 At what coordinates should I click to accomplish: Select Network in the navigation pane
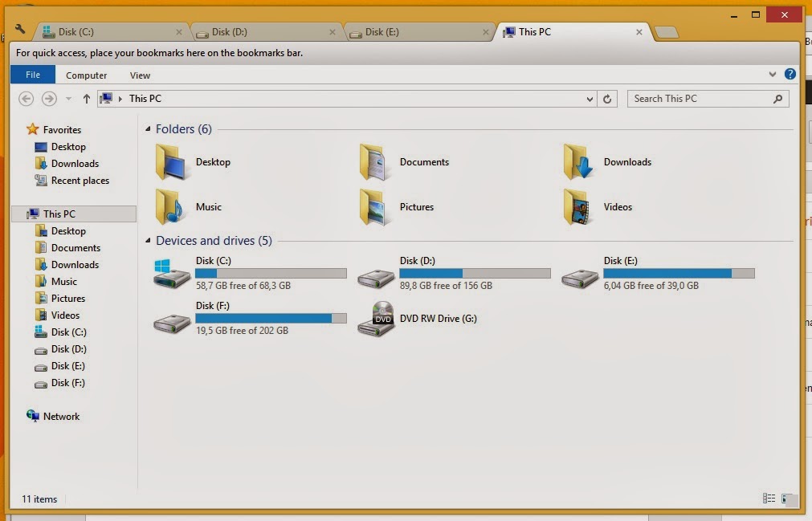click(x=61, y=417)
